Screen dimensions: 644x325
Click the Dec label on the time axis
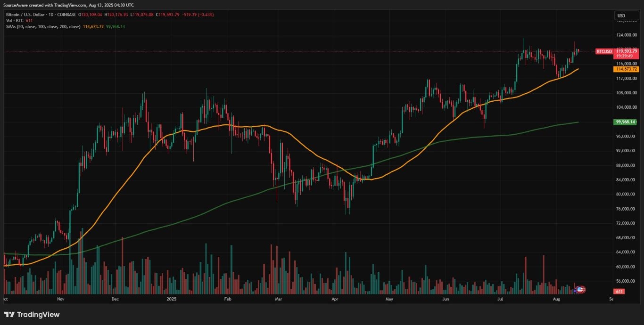(116, 299)
